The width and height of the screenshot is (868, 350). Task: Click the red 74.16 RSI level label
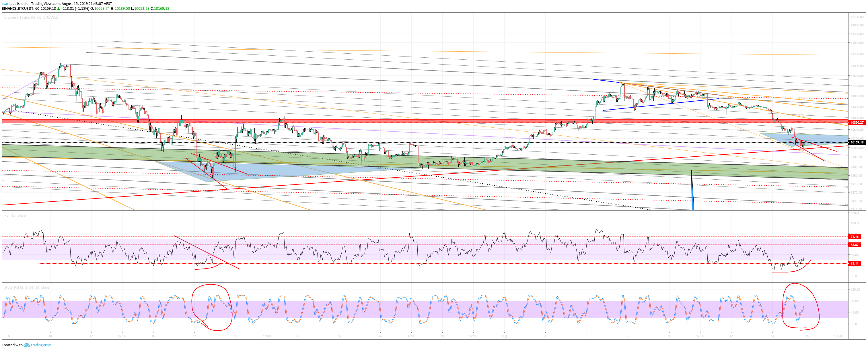click(855, 237)
